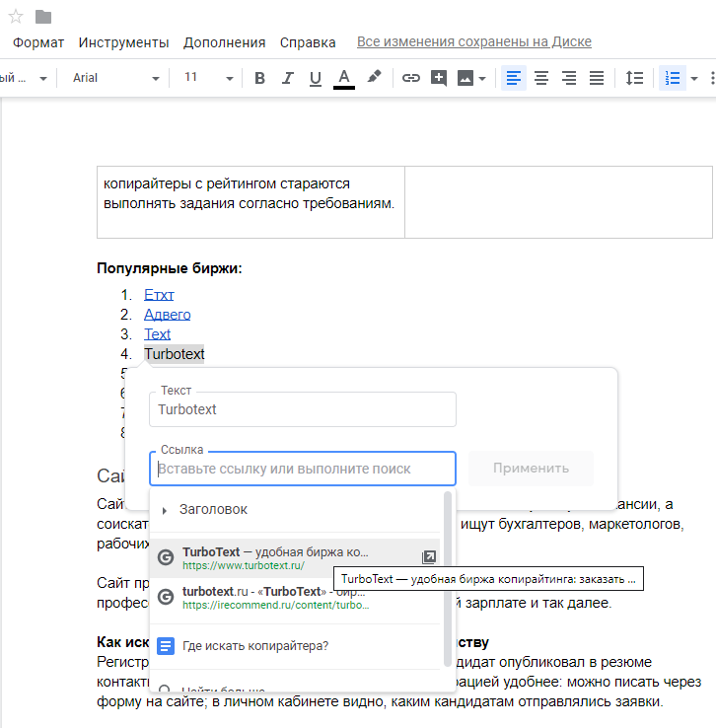Open the font size 11 dropdown
The image size is (716, 728).
(x=208, y=78)
